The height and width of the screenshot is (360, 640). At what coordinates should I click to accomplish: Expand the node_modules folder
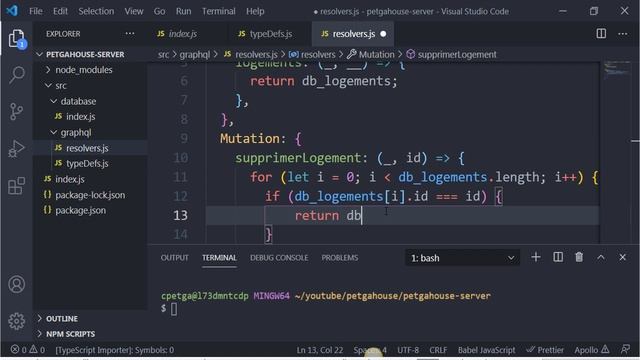84,70
